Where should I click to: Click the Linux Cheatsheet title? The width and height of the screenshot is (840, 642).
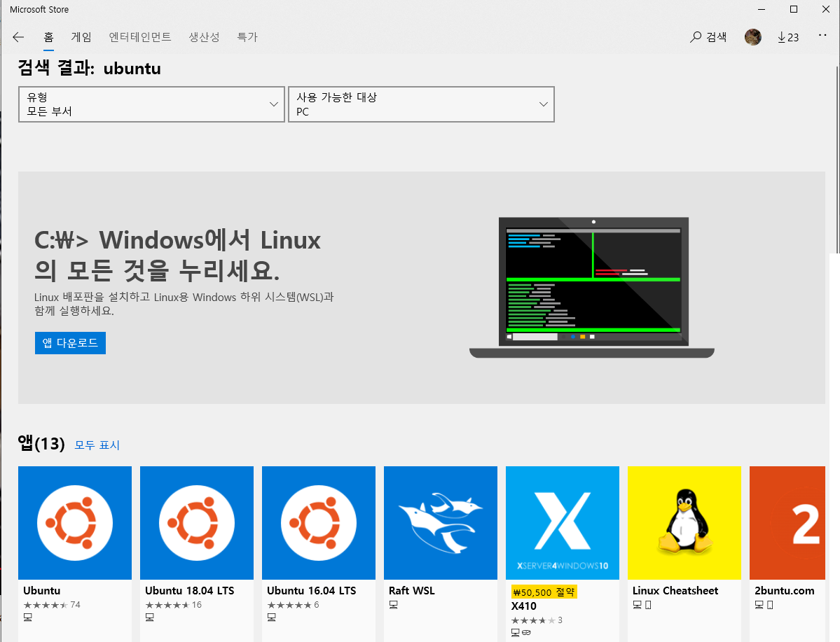click(x=675, y=591)
